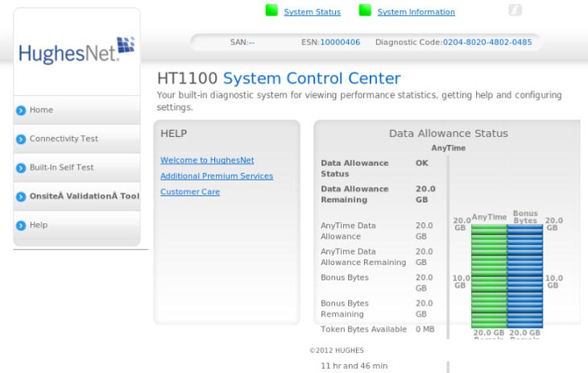Click the Bonus Bytes row label

tap(345, 278)
